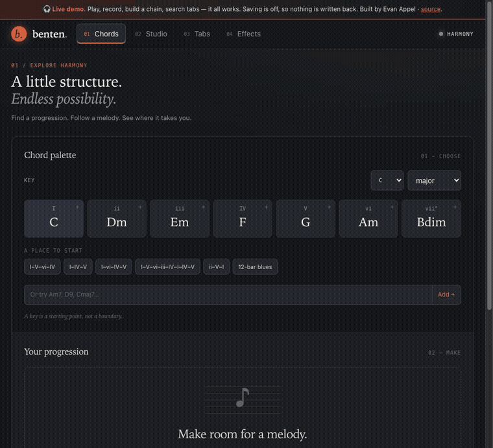The height and width of the screenshot is (448, 493).
Task: Switch to the Chords tab
Action: pyautogui.click(x=101, y=34)
